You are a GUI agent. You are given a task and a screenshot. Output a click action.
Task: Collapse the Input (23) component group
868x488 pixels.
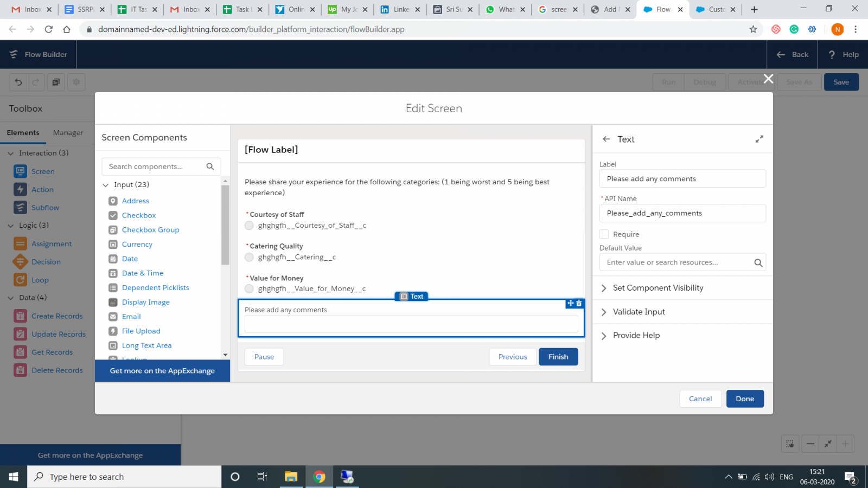tap(106, 185)
